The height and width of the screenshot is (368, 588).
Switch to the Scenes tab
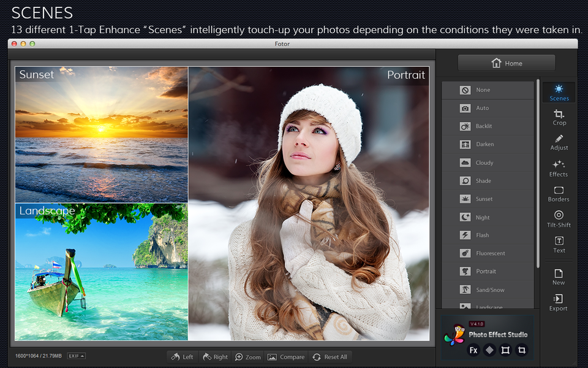click(x=559, y=93)
